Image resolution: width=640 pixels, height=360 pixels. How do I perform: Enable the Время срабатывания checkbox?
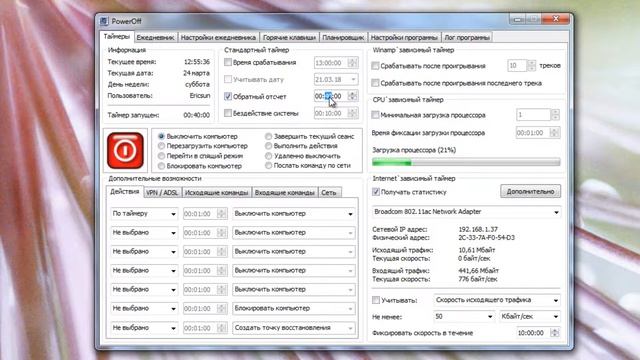228,62
